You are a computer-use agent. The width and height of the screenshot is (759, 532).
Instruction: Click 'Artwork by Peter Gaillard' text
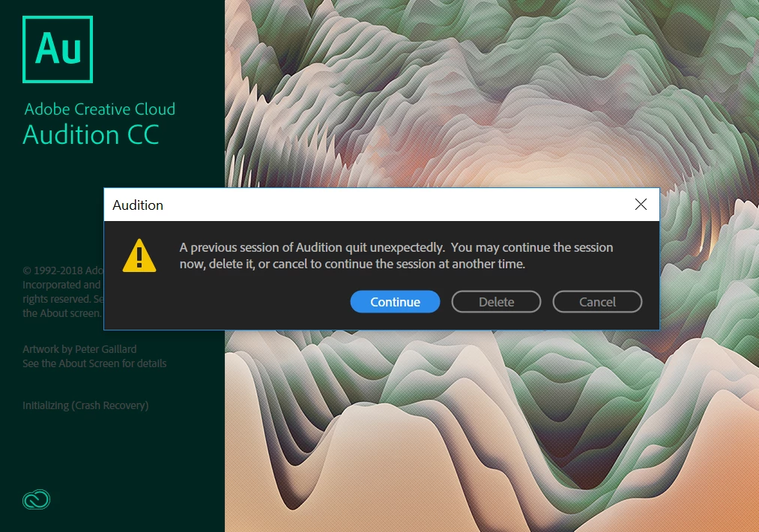tap(79, 349)
